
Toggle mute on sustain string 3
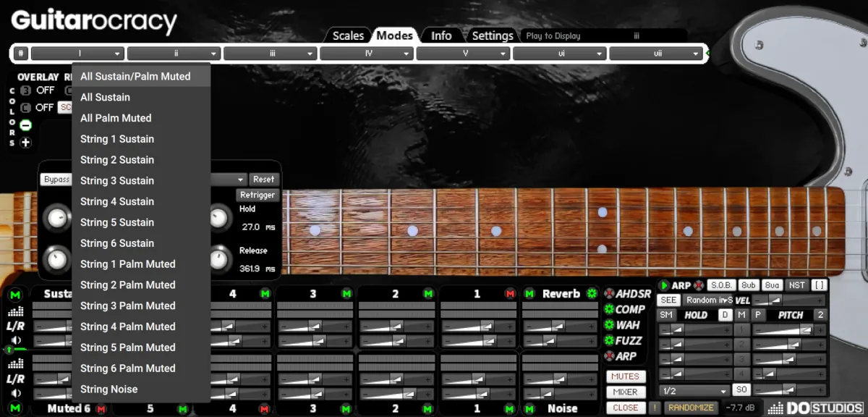click(346, 294)
